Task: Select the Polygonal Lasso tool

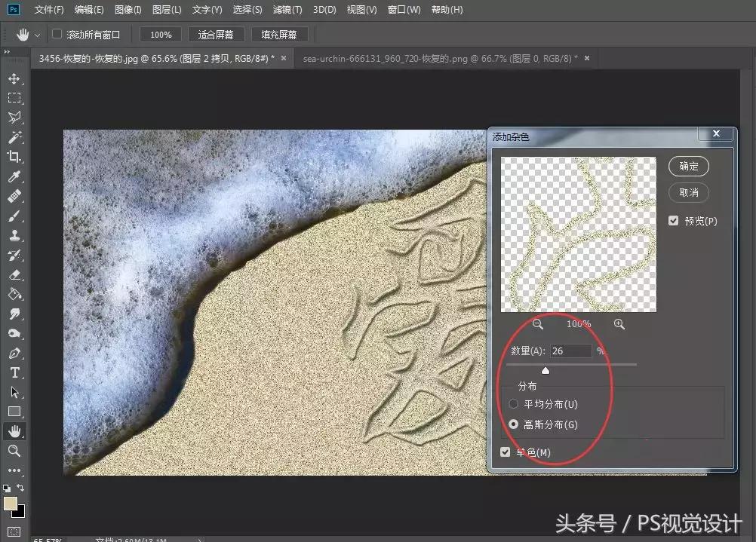Action: [15, 117]
